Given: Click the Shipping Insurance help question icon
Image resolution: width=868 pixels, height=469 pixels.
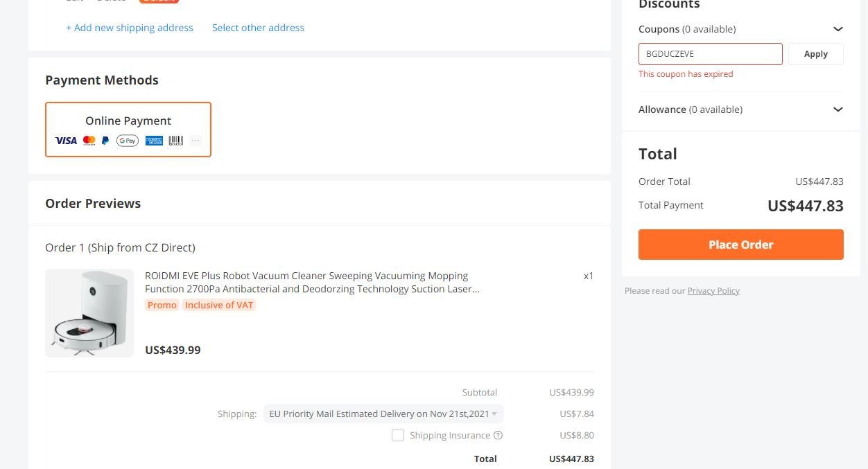Looking at the screenshot, I should click(498, 436).
